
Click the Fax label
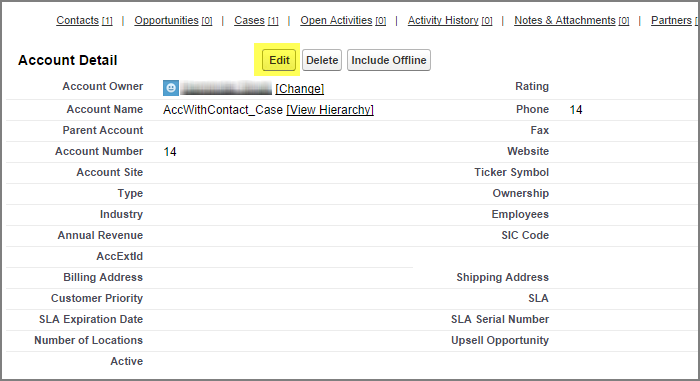[540, 130]
